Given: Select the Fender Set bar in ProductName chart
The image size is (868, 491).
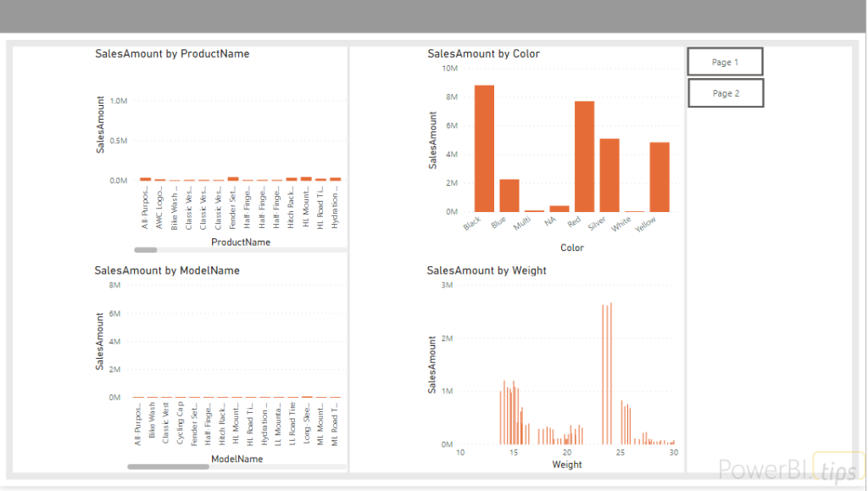Looking at the screenshot, I should [x=233, y=179].
